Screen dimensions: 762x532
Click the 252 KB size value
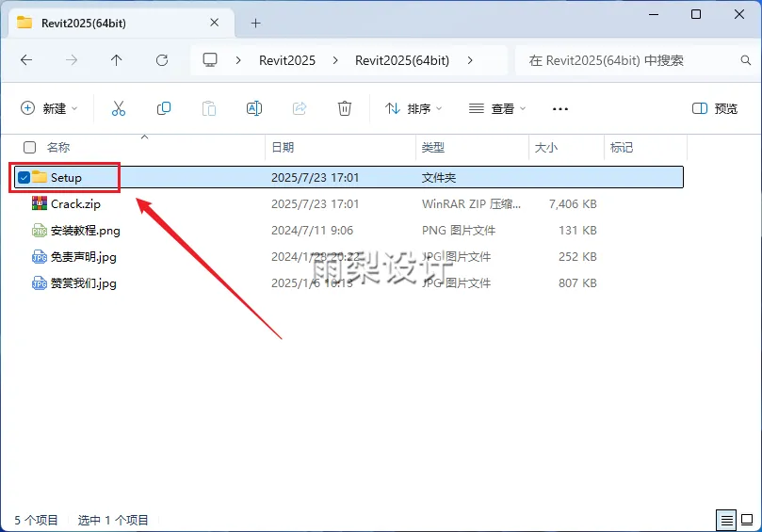pos(577,256)
